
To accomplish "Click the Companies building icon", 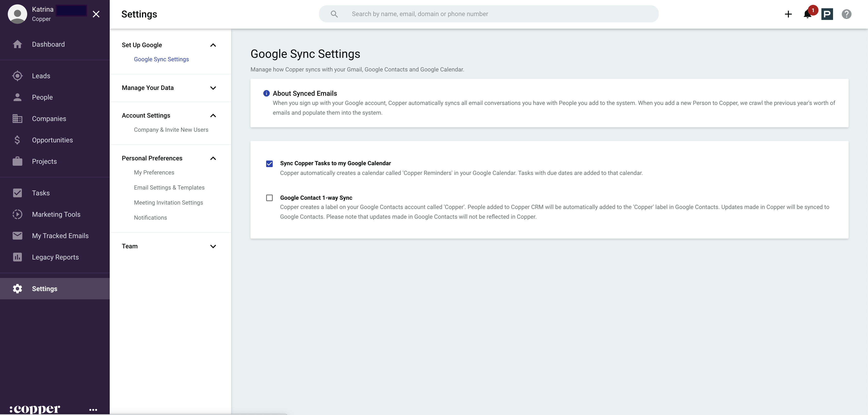I will coord(17,119).
